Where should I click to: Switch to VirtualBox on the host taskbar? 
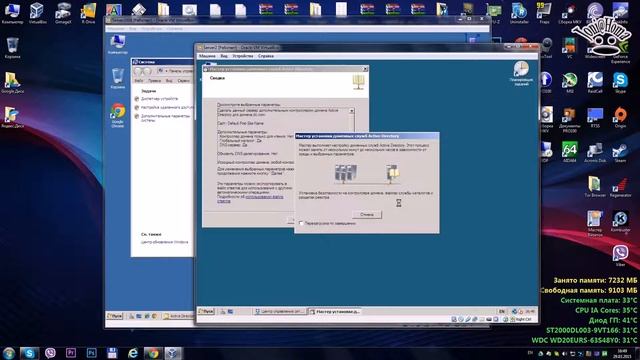click(x=173, y=353)
